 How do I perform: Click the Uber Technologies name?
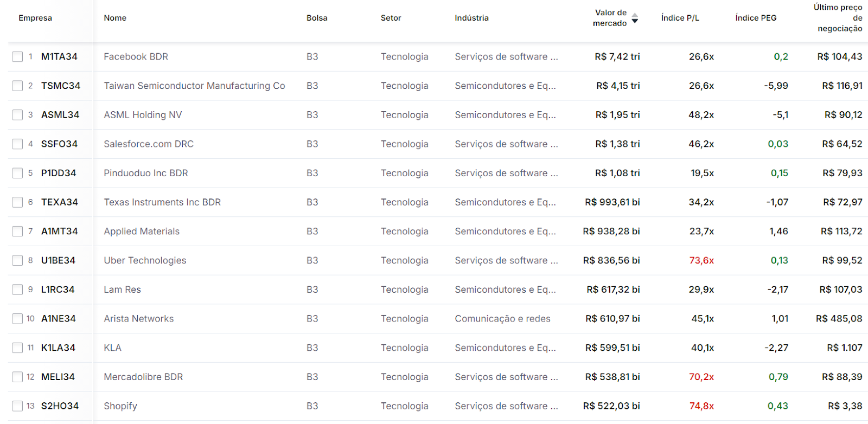coord(145,260)
